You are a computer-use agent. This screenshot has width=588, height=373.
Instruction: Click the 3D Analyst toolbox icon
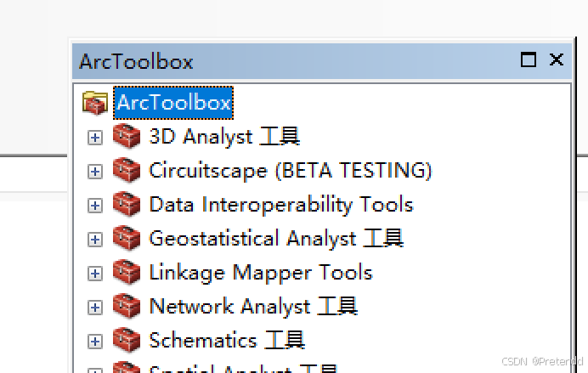(x=127, y=137)
